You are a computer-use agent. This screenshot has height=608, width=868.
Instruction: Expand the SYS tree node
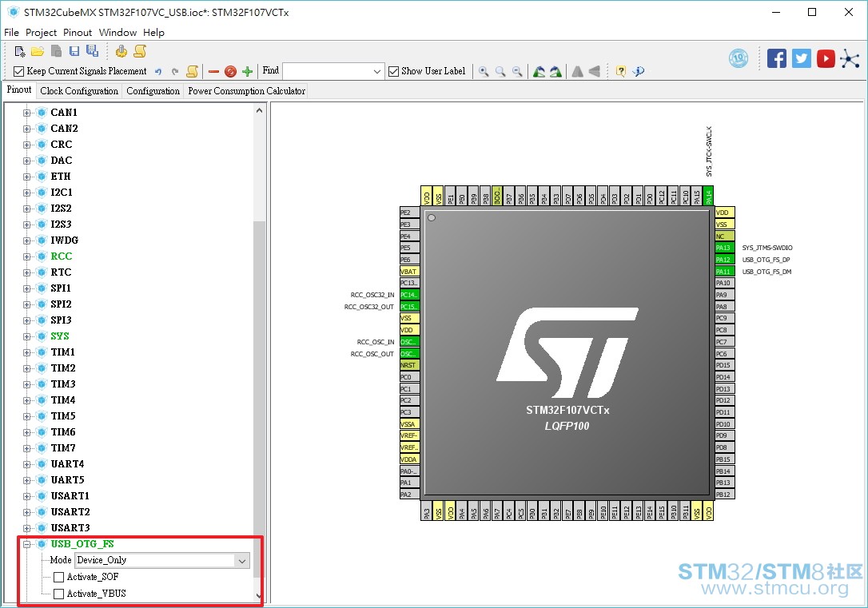(x=26, y=336)
